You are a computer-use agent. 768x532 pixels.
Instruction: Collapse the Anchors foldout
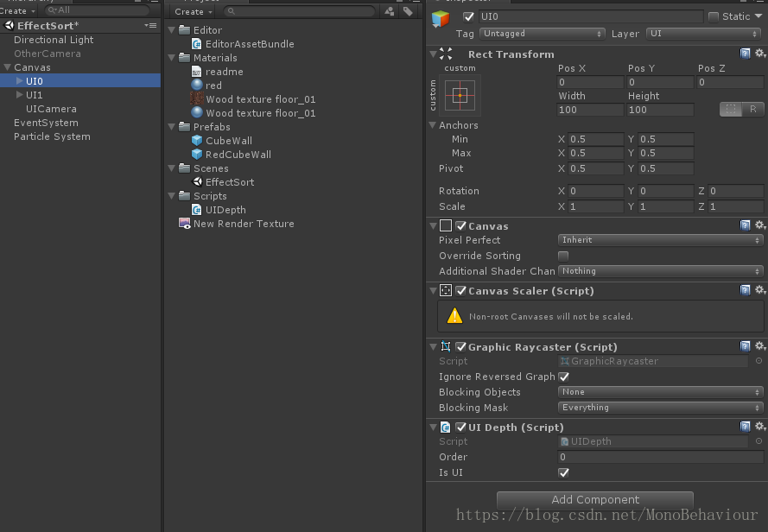coord(433,125)
